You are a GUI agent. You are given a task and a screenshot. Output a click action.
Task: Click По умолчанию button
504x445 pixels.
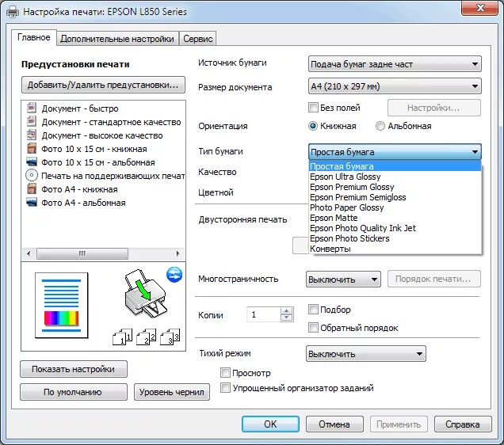[x=74, y=392]
